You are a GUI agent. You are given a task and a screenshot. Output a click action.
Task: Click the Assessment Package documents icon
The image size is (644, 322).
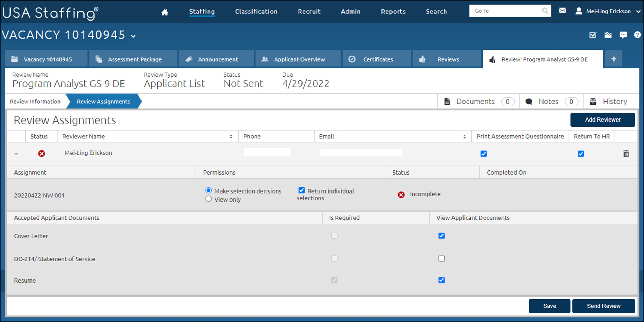tap(99, 59)
